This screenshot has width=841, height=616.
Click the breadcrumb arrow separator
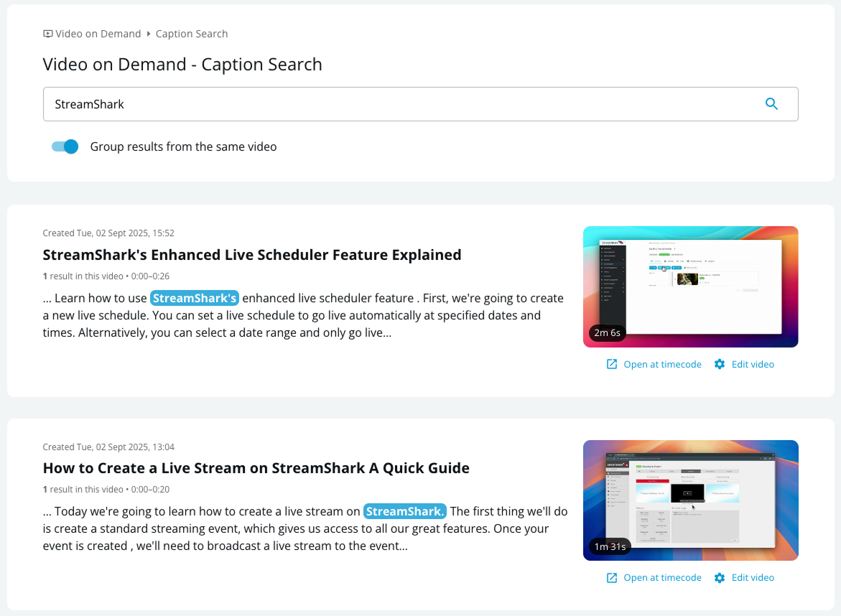coord(149,34)
